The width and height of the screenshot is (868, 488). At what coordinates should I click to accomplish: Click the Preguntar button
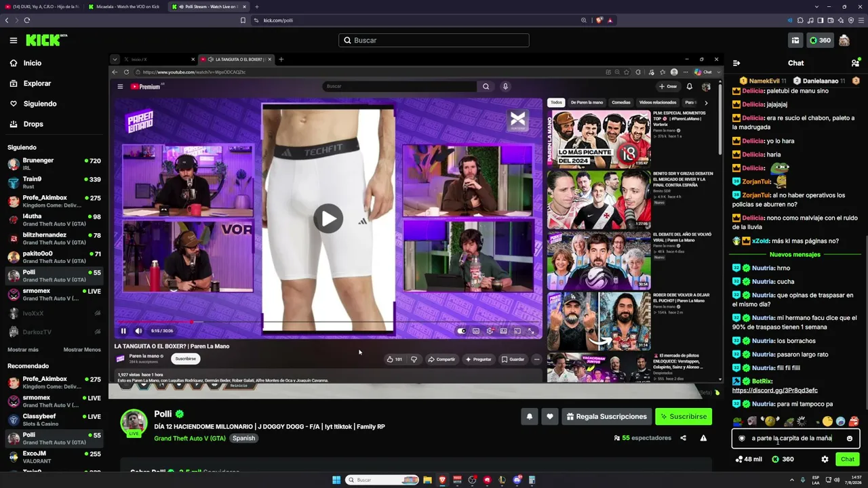click(478, 359)
